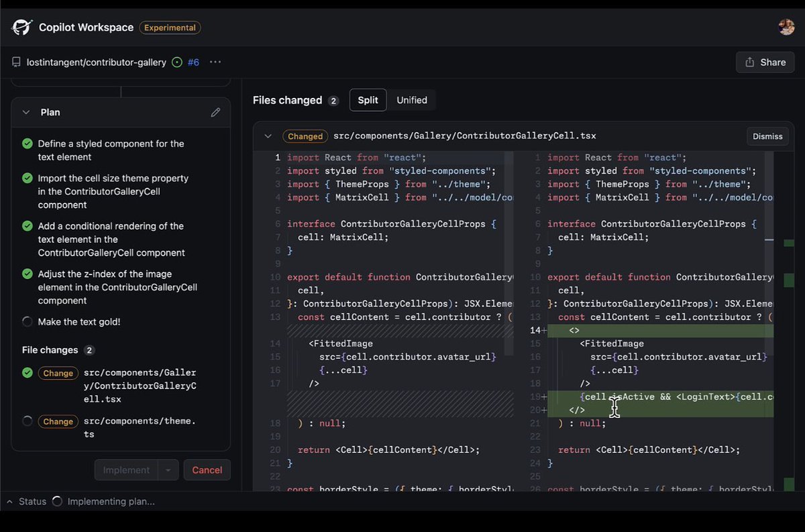Select ContributorGalleryCell.tsx in the file changes list
Screen dimensions: 805x532
pyautogui.click(x=140, y=386)
